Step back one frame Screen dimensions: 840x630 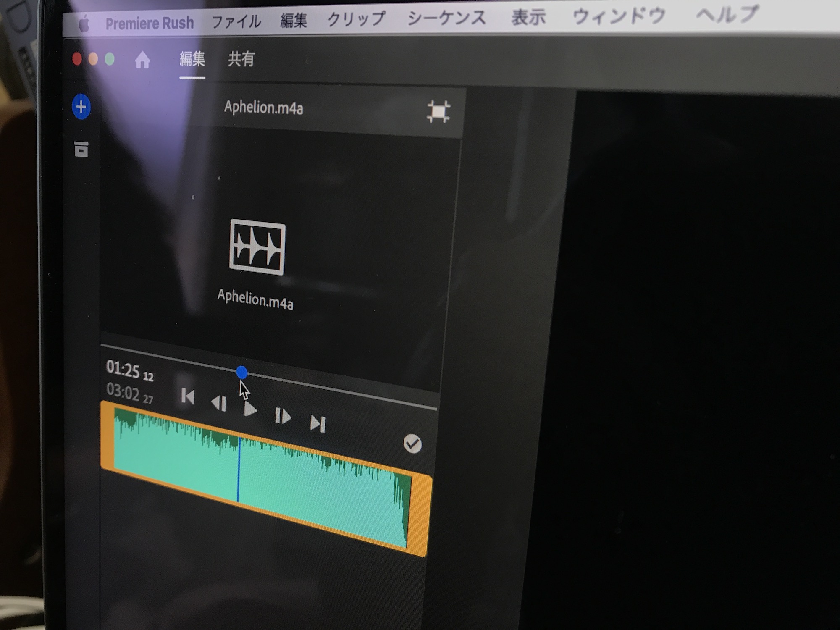coord(219,403)
